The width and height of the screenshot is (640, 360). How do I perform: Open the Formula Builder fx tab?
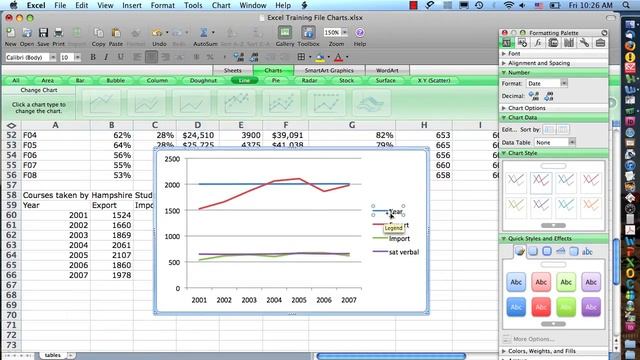coord(538,43)
